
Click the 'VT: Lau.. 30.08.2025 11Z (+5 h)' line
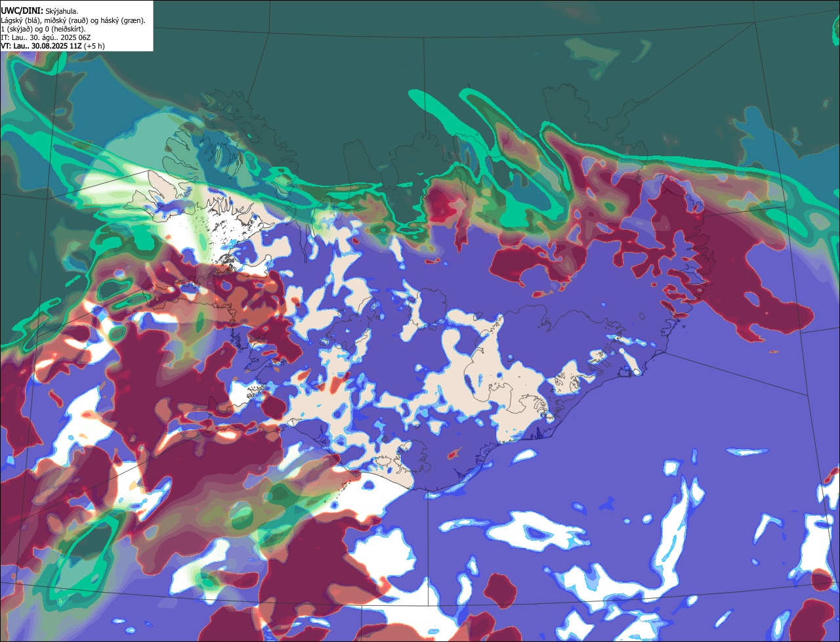point(52,46)
